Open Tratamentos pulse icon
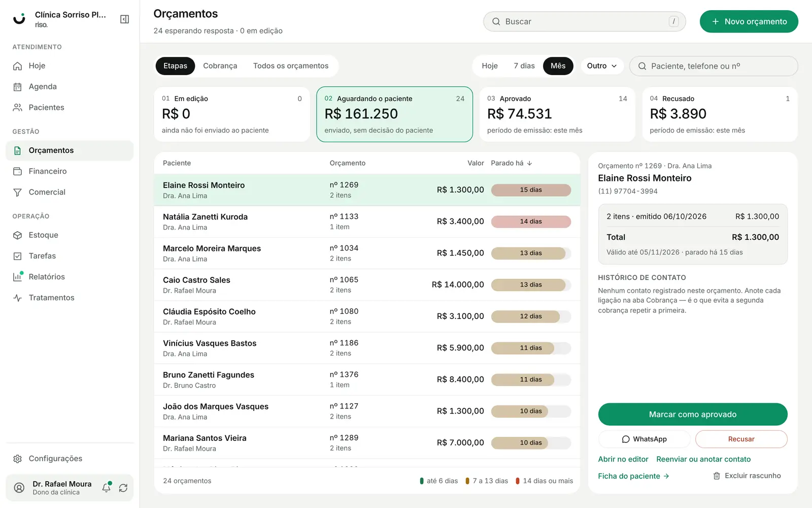Screen dimensions: 812x508 click(18, 298)
